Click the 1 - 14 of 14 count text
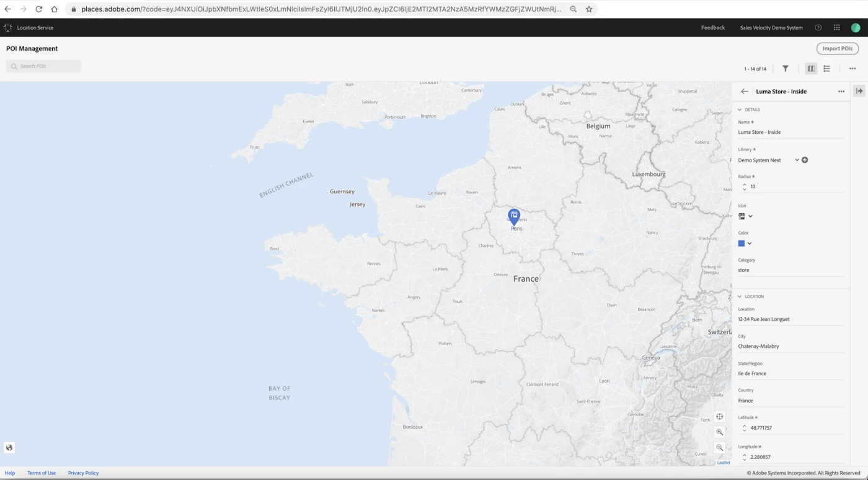This screenshot has height=480, width=868. click(755, 69)
